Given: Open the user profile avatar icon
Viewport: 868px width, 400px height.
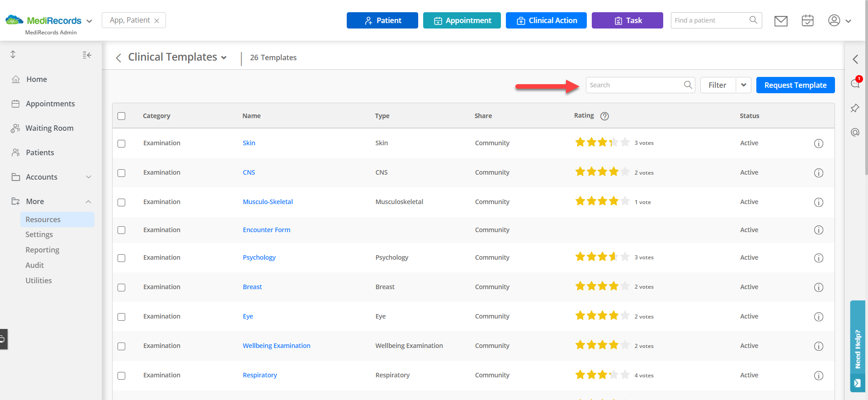Looking at the screenshot, I should [834, 20].
